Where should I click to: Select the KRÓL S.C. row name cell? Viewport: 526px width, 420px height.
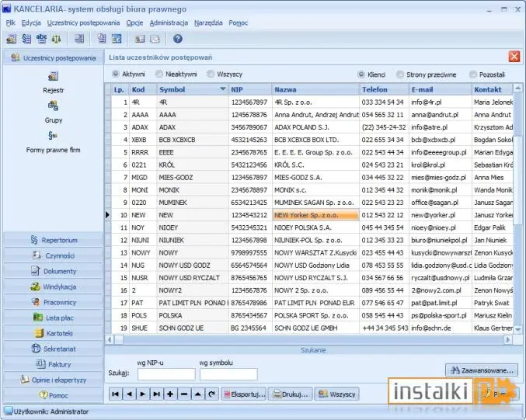click(315, 165)
